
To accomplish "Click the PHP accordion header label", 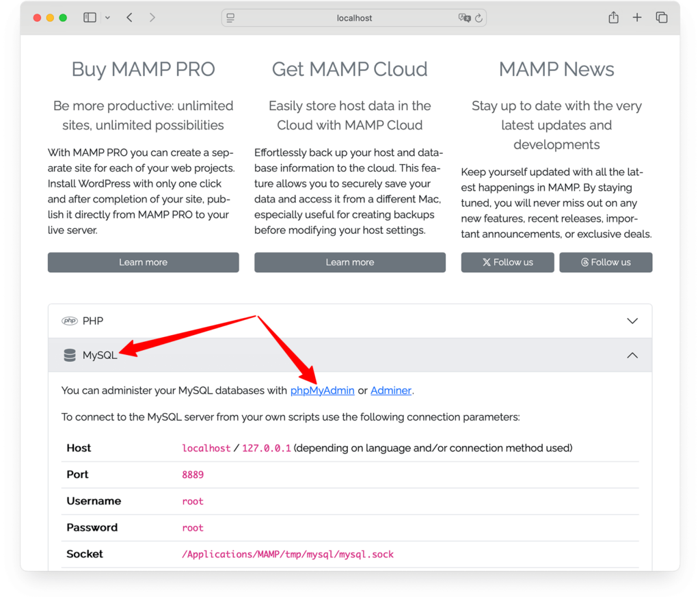I will [93, 321].
